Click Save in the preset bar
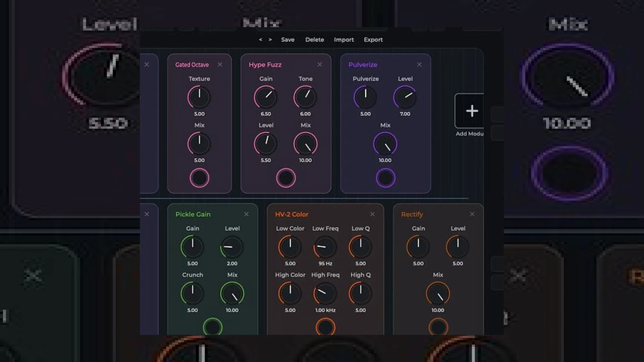The width and height of the screenshot is (644, 362). click(288, 40)
